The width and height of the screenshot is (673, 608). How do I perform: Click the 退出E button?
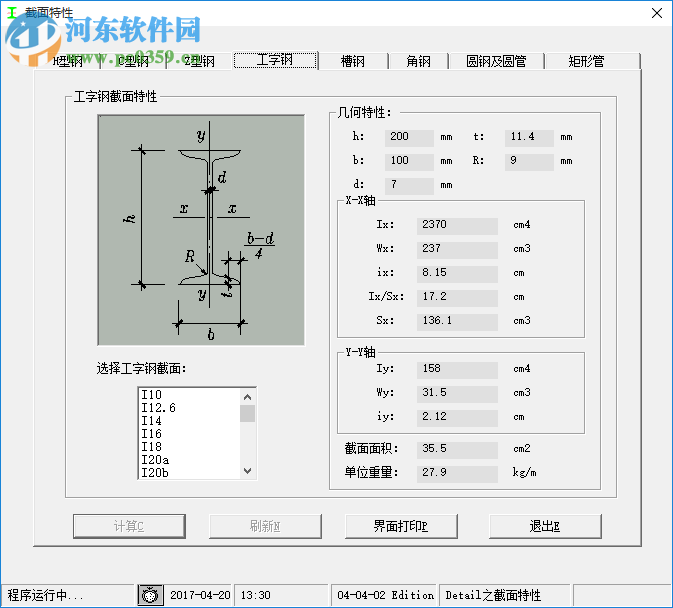[545, 526]
